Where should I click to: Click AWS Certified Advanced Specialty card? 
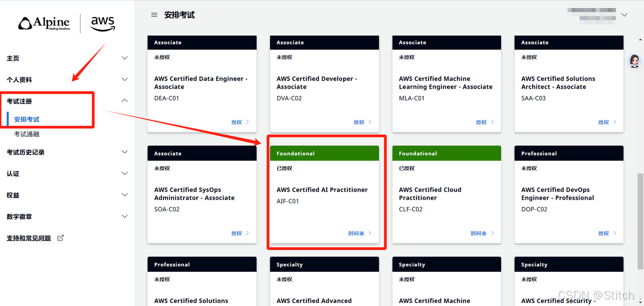(x=325, y=281)
